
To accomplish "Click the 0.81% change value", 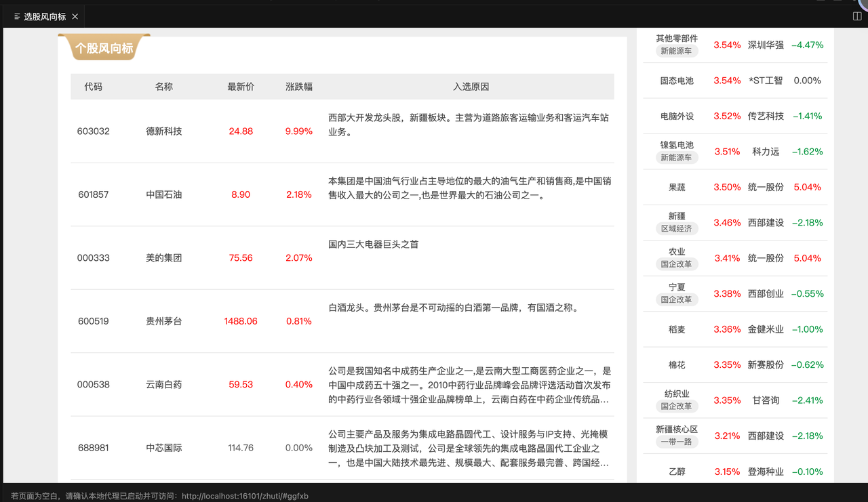I will click(x=299, y=321).
